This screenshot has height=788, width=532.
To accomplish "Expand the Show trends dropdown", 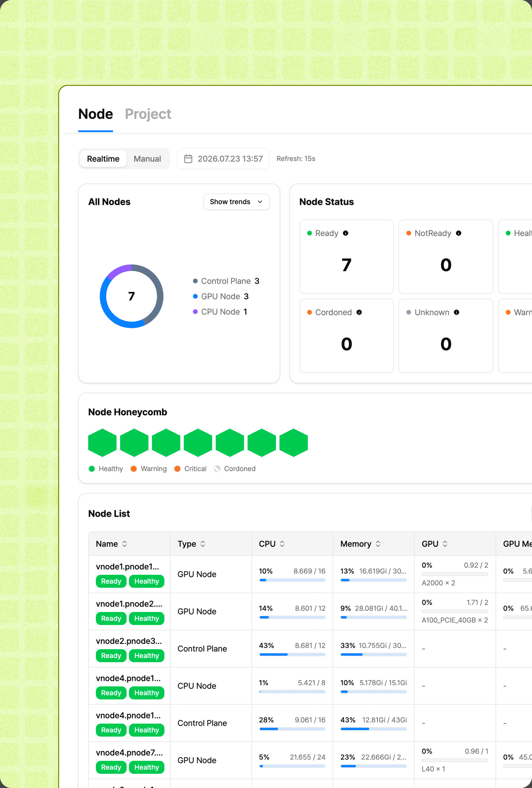I will click(x=236, y=202).
